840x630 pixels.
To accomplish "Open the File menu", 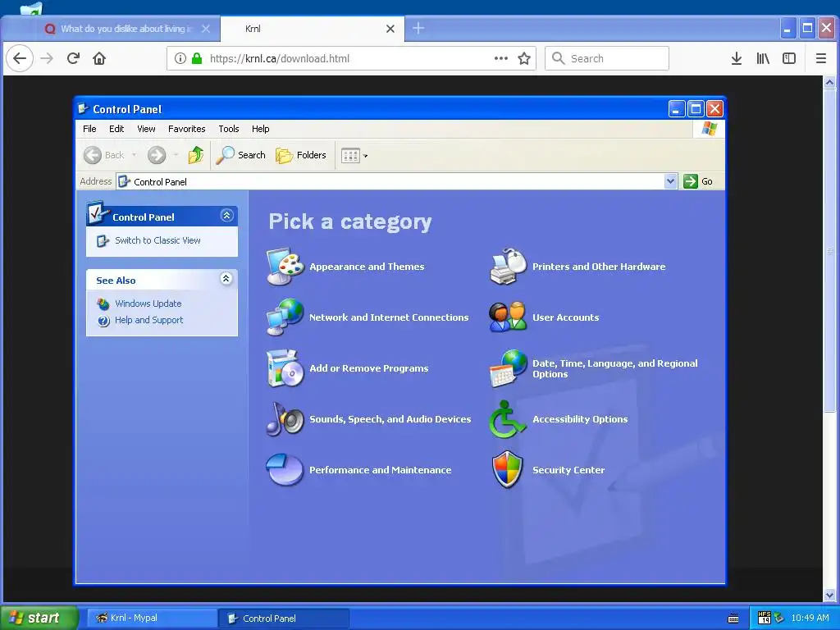I will pos(89,129).
